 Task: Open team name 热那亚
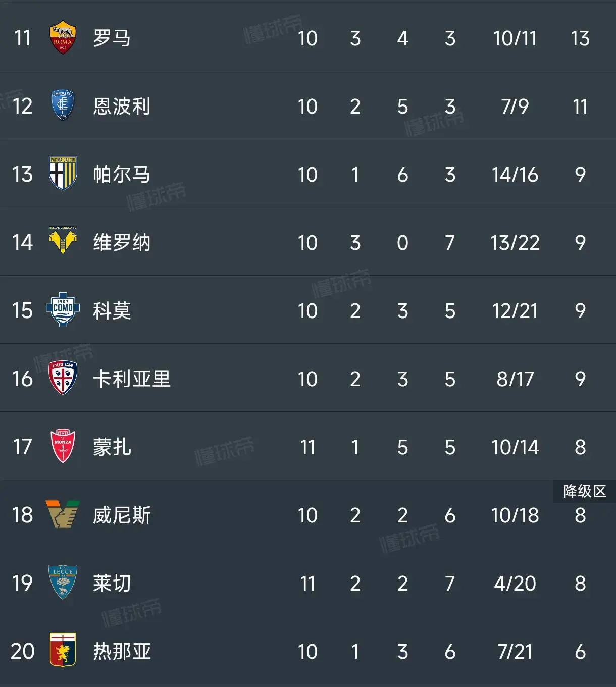point(122,651)
